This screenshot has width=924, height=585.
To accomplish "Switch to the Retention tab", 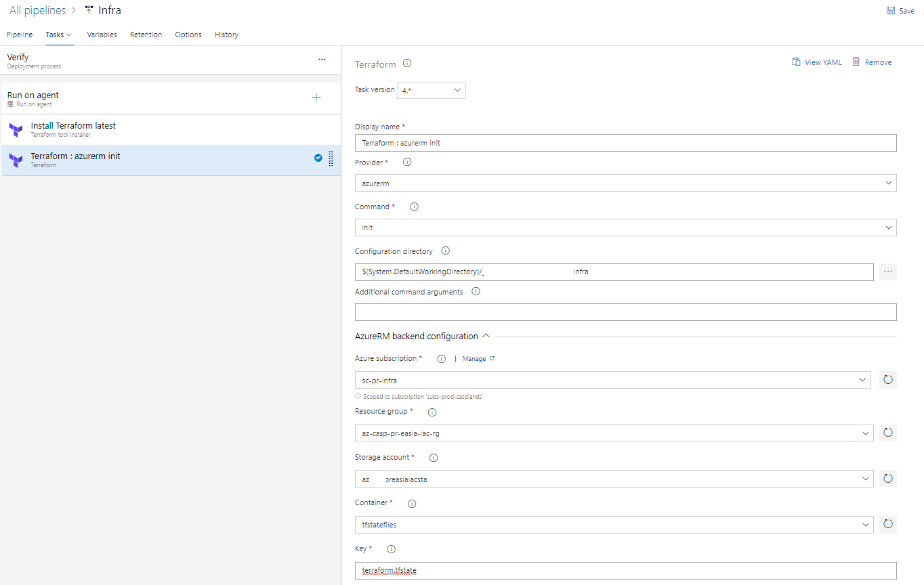I will (146, 35).
